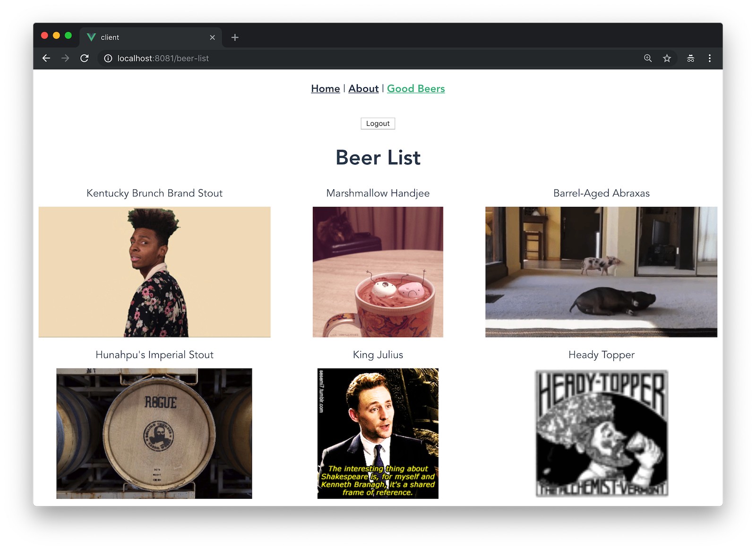Viewport: 756px width, 550px height.
Task: Go to the Home link
Action: (x=325, y=88)
